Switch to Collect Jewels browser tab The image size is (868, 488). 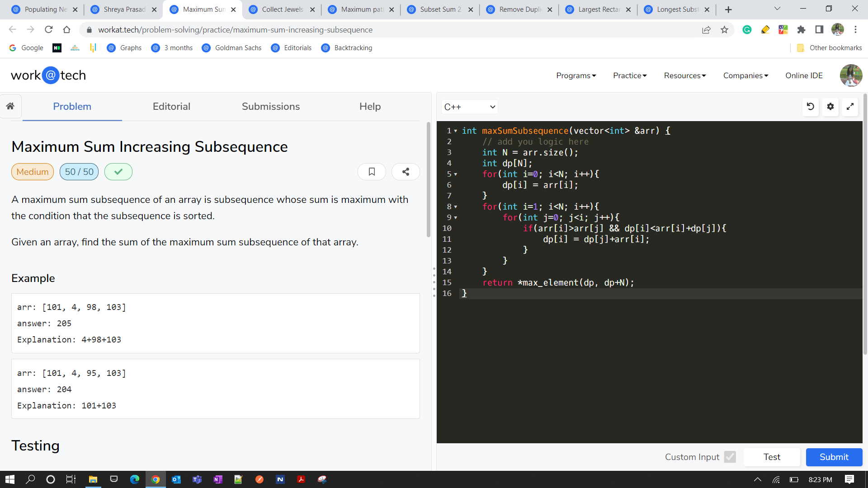(x=282, y=9)
